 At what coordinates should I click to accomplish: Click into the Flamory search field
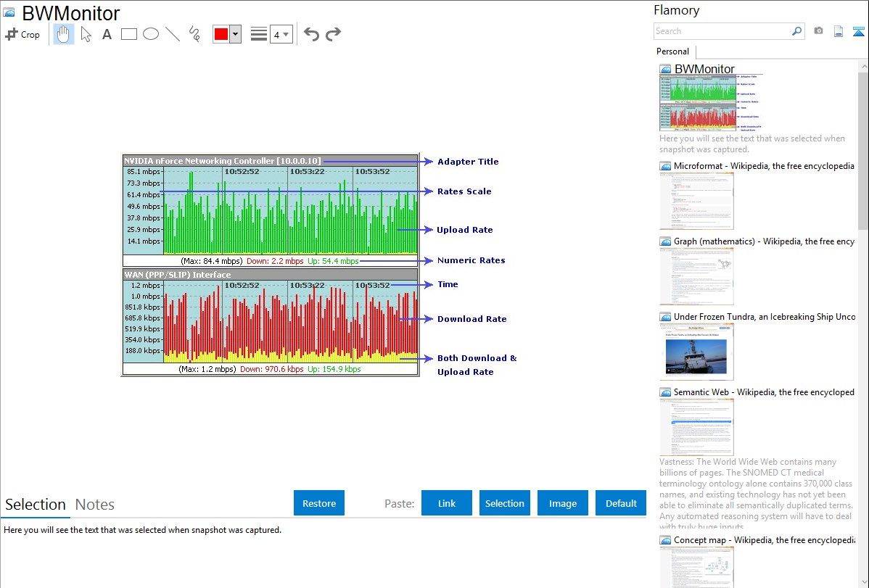[x=722, y=31]
